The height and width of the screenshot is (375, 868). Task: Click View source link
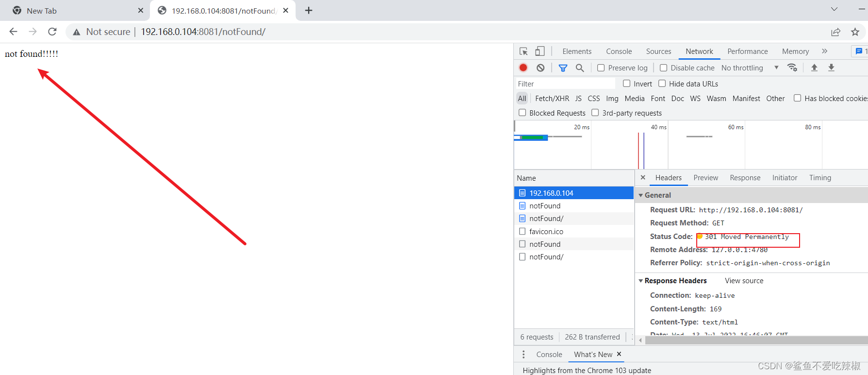pyautogui.click(x=744, y=281)
